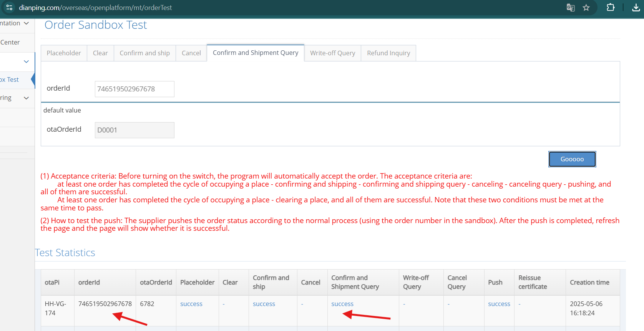Expand the sidebar menu ending in 'ring'
Screen dimensions: 644x331
click(x=26, y=98)
